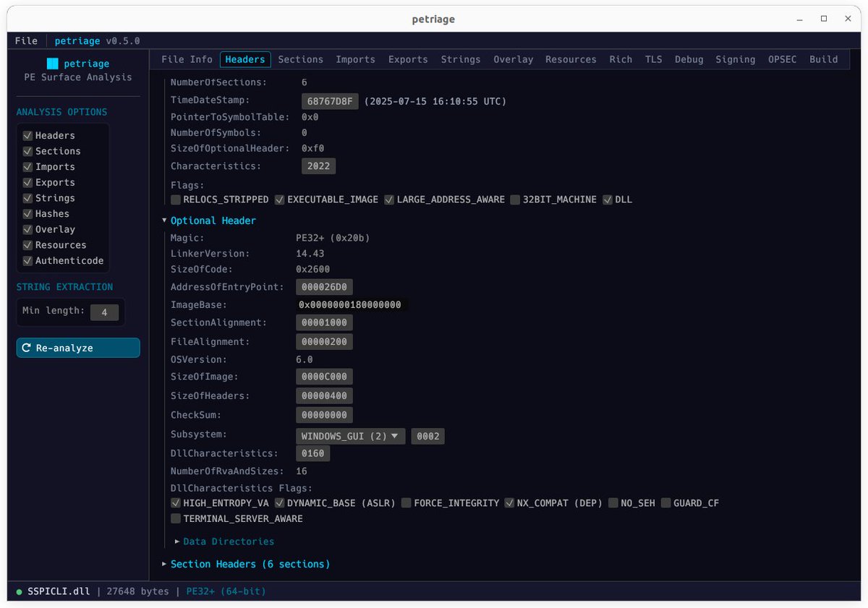The image size is (868, 608).
Task: Enable the RELOCS_STRIPPED flag checkbox
Action: pos(176,200)
